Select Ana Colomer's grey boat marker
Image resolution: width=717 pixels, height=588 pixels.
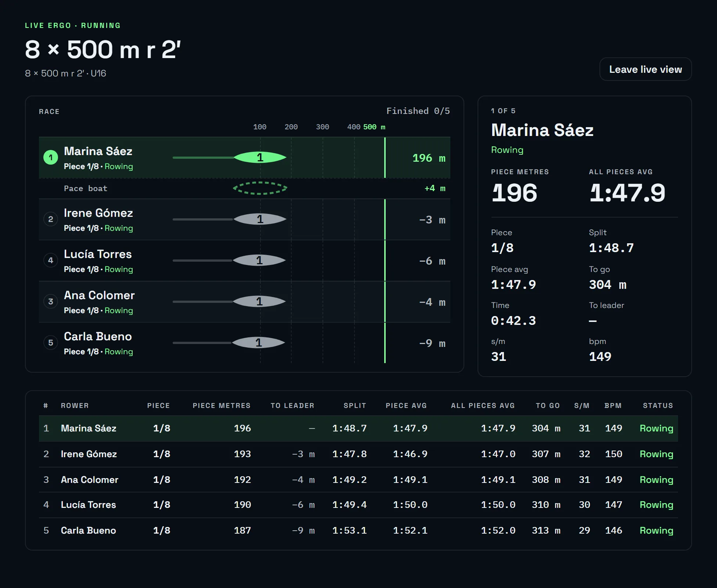point(259,302)
